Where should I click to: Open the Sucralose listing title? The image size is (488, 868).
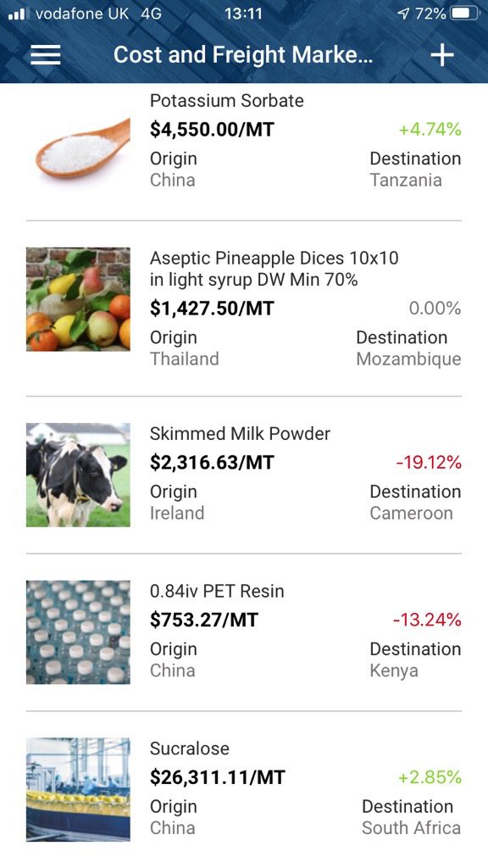[x=189, y=748]
